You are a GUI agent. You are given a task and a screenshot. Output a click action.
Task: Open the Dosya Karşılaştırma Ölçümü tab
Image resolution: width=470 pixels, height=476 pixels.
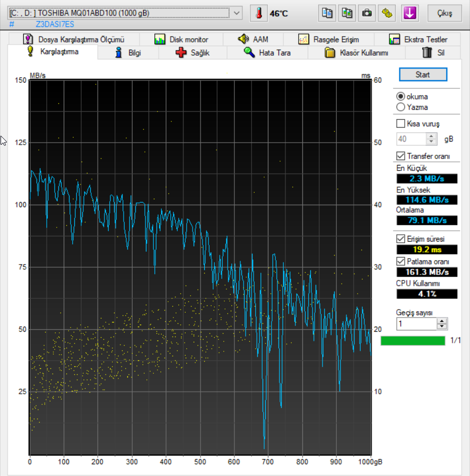(74, 39)
